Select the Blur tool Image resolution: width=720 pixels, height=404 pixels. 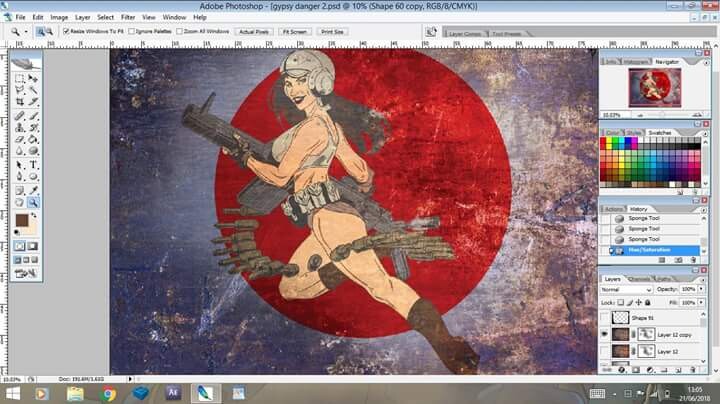pos(19,151)
